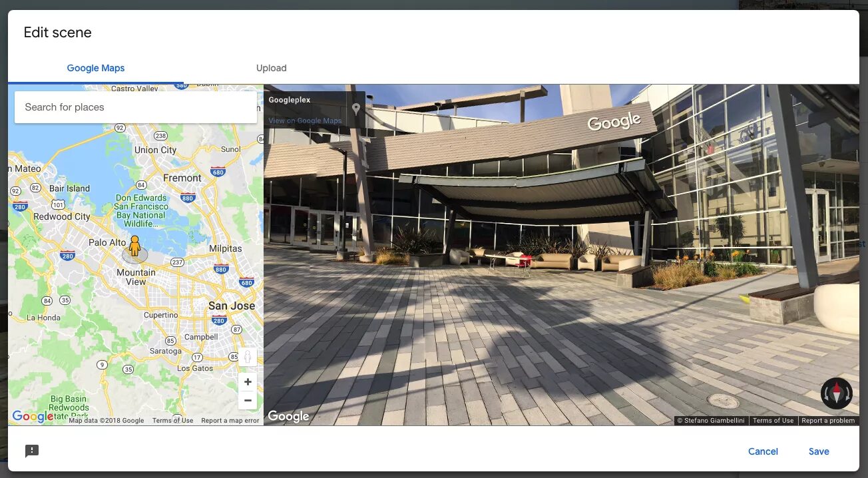Click the Saratoga map label
868x478 pixels.
pyautogui.click(x=166, y=351)
